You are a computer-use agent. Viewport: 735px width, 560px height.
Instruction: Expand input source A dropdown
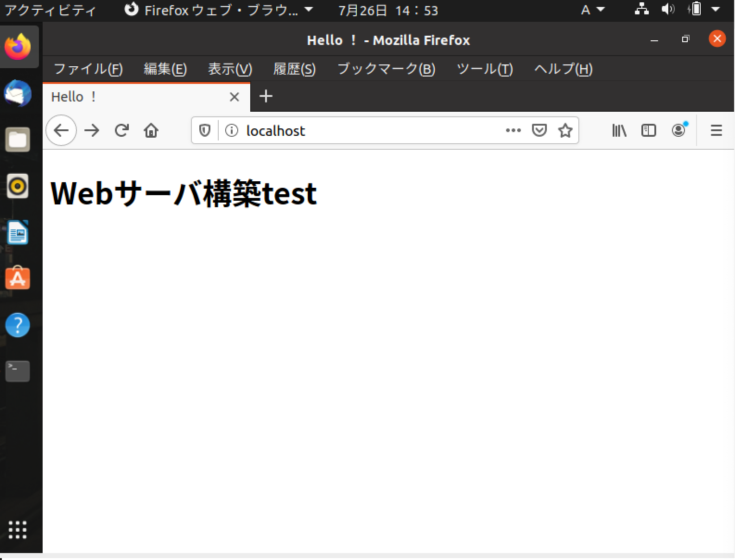[x=593, y=10]
